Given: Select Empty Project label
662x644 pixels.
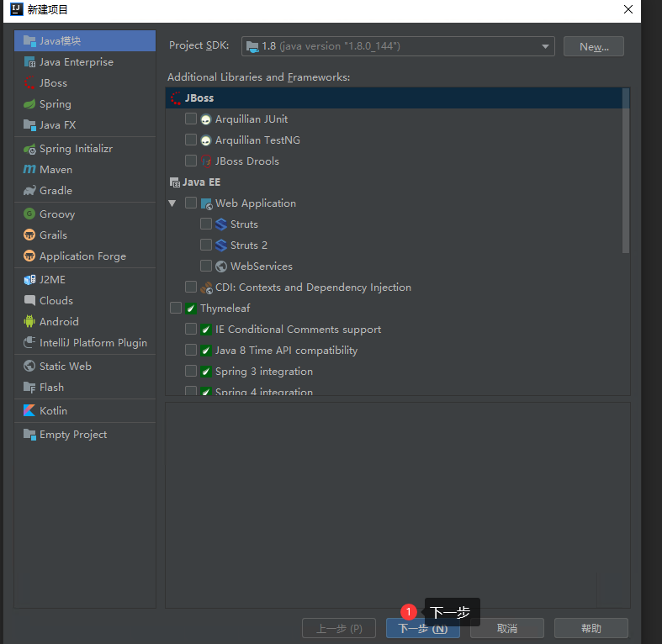Looking at the screenshot, I should 73,435.
